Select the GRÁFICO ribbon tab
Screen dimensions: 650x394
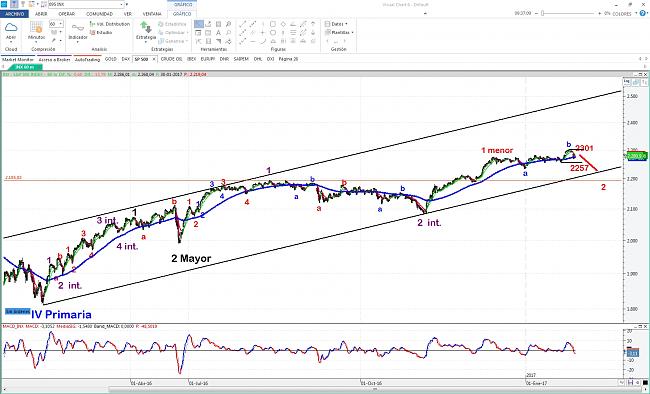pyautogui.click(x=182, y=14)
